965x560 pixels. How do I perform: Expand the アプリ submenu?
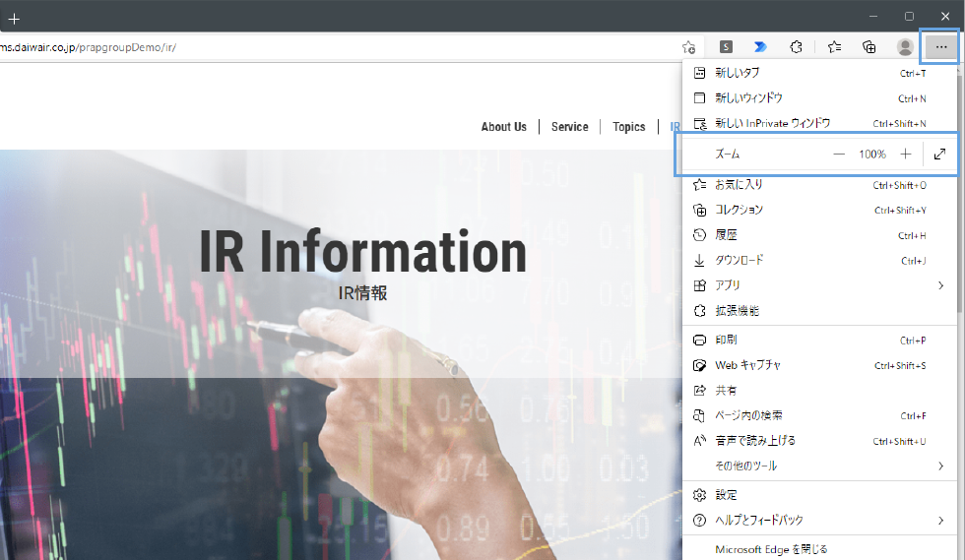(x=819, y=285)
